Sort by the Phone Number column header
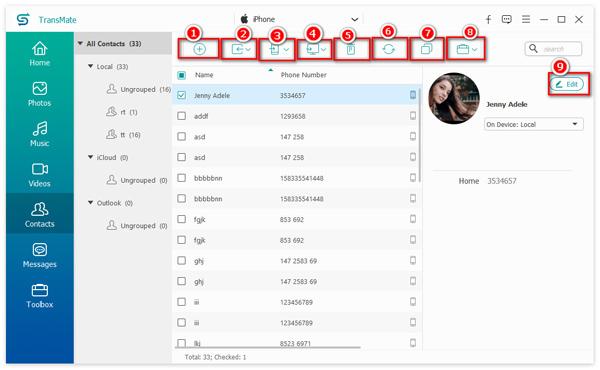The image size is (600, 370). (x=303, y=75)
